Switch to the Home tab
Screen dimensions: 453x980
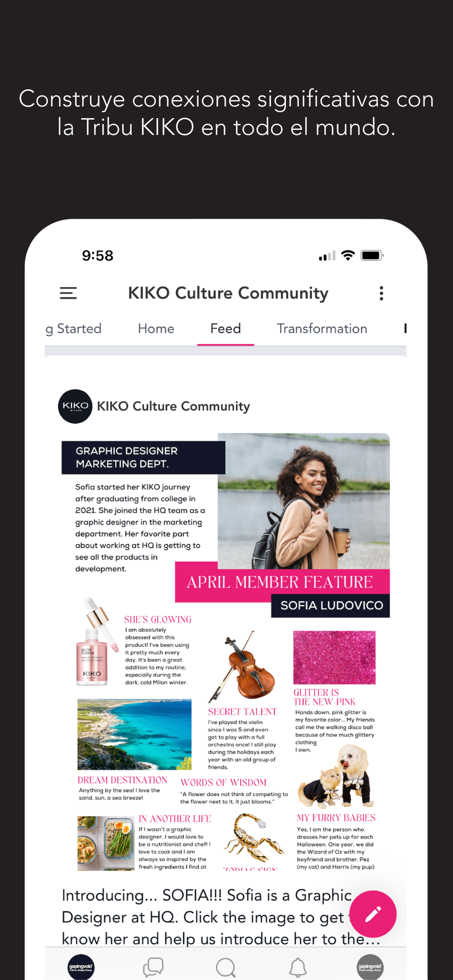(x=156, y=328)
